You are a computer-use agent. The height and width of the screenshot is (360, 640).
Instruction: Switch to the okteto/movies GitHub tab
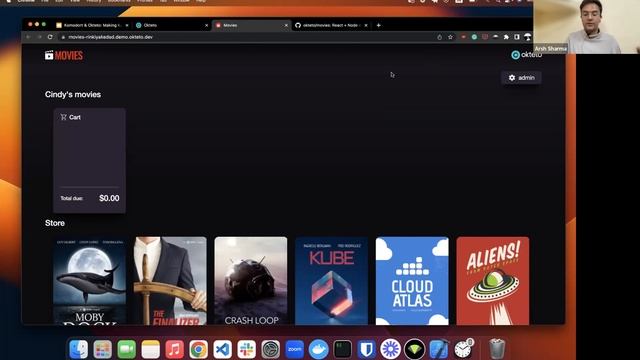331,25
